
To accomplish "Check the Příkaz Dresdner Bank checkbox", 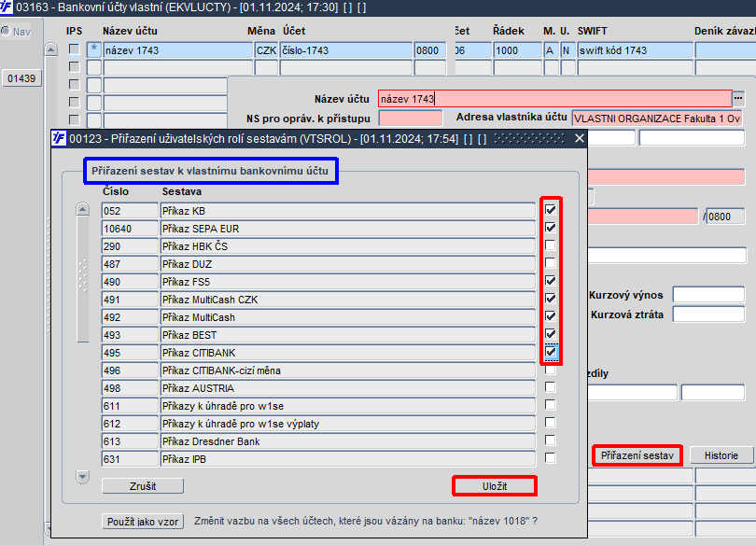I will point(550,440).
